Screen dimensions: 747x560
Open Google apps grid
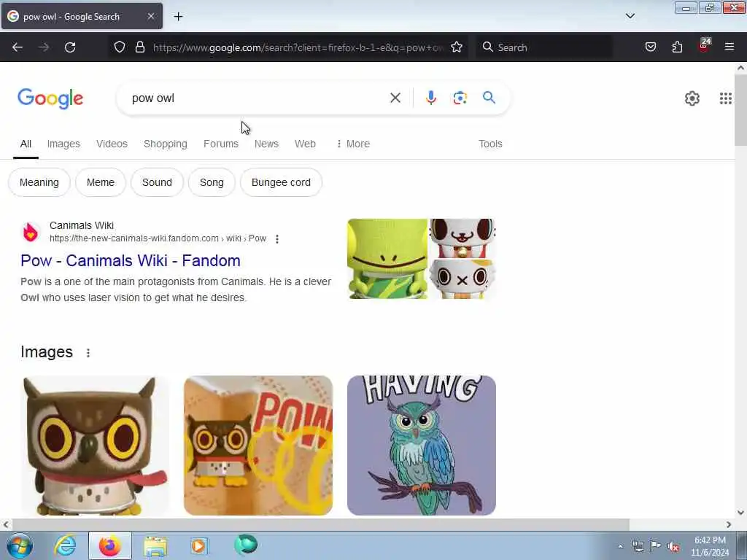[x=726, y=98]
